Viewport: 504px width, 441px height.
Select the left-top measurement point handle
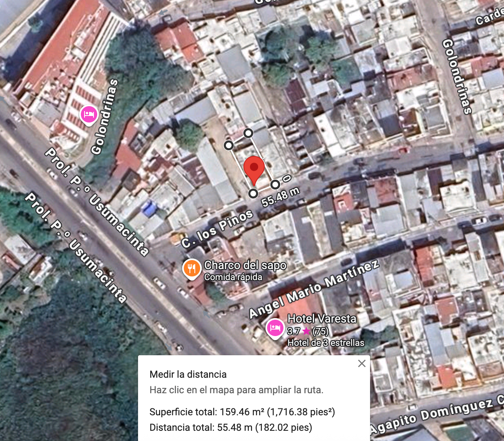tap(229, 145)
